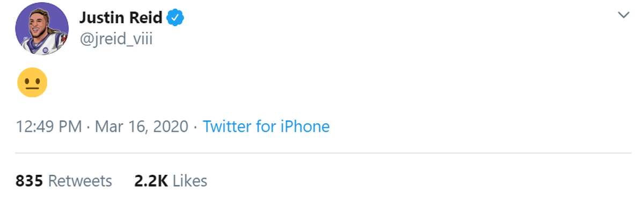This screenshot has width=644, height=206.
Task: View the 835 Retweets list
Action: [64, 181]
